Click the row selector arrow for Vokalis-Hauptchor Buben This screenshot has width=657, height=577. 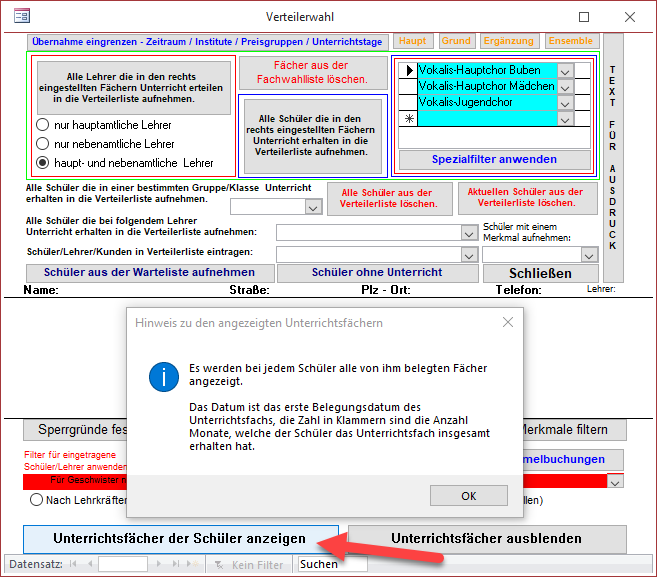pos(407,71)
